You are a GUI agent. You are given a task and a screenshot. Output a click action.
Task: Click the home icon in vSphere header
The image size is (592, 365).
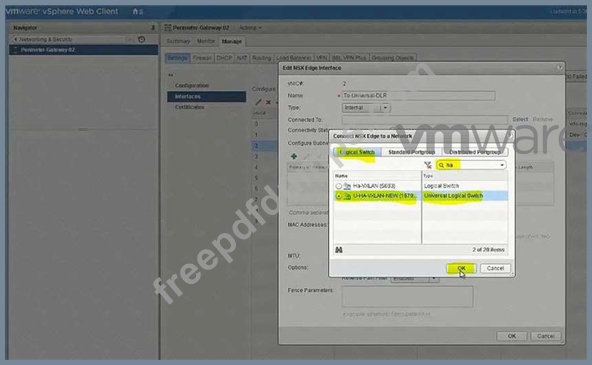coord(135,11)
